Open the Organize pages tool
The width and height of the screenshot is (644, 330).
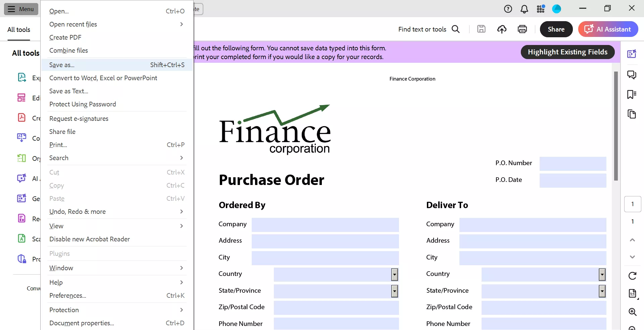click(x=22, y=158)
